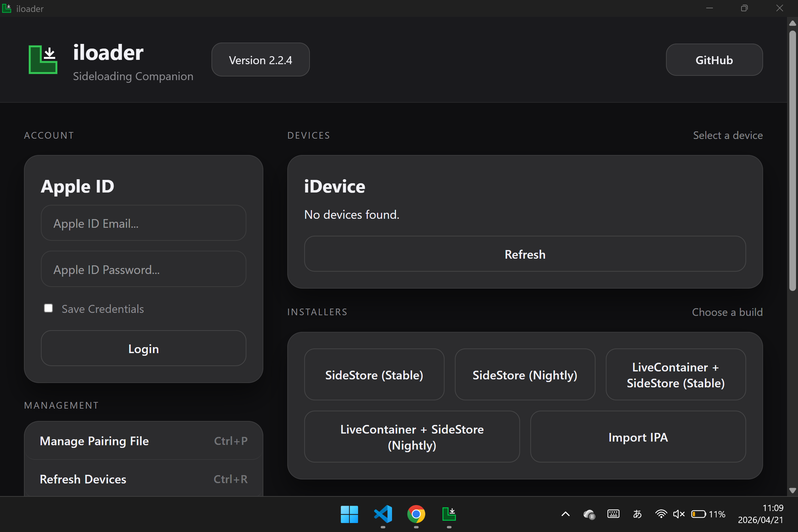
Task: Click the Login button
Action: pyautogui.click(x=144, y=348)
